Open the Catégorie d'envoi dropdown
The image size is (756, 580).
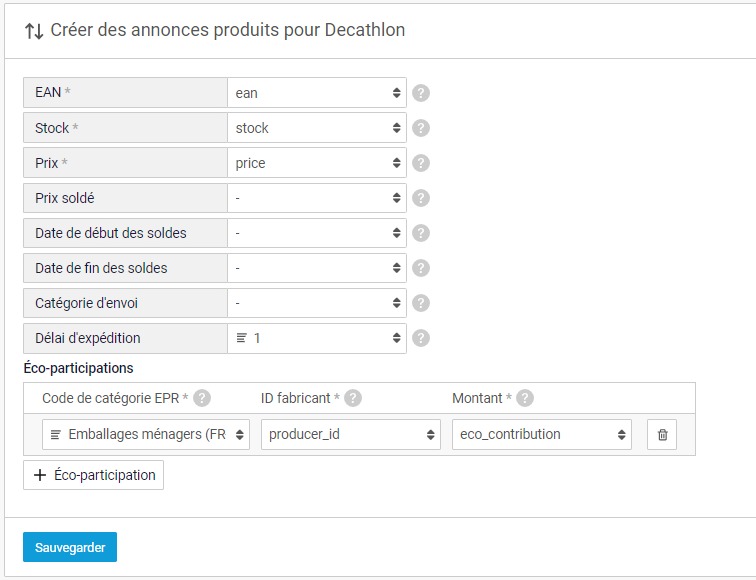317,303
